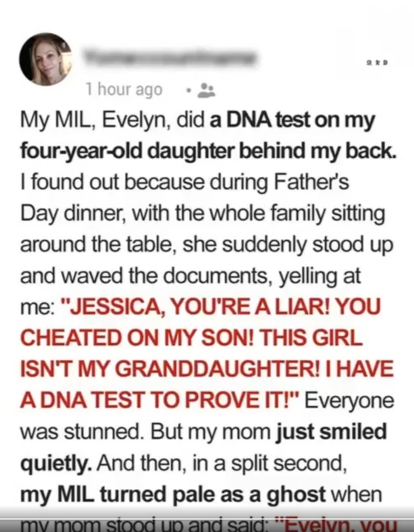This screenshot has height=532, width=414.
Task: Open the poster's round profile picture
Action: click(45, 59)
